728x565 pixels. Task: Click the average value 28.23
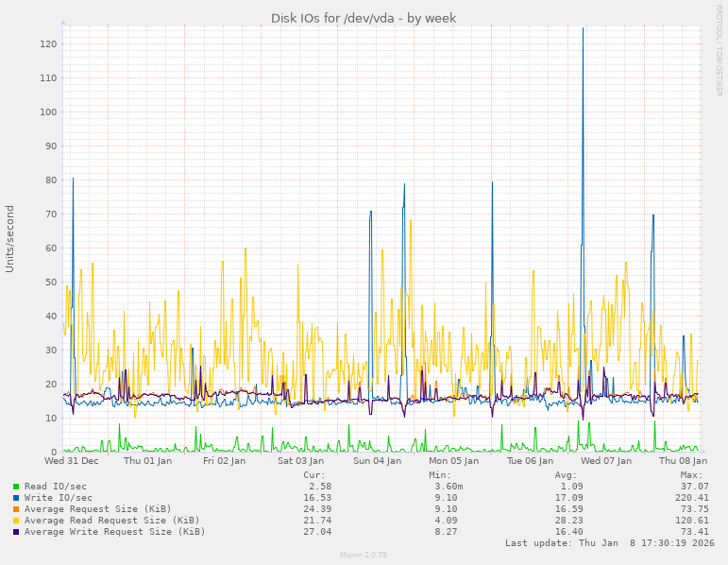click(569, 521)
